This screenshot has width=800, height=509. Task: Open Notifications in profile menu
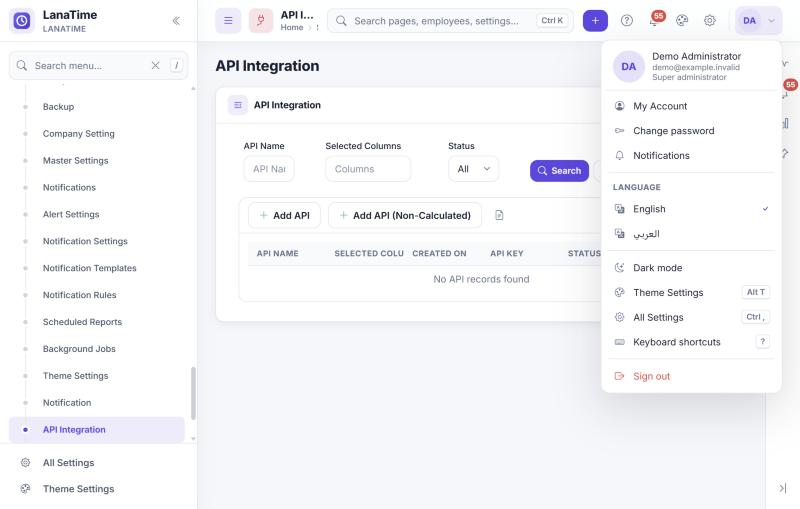[x=691, y=156]
